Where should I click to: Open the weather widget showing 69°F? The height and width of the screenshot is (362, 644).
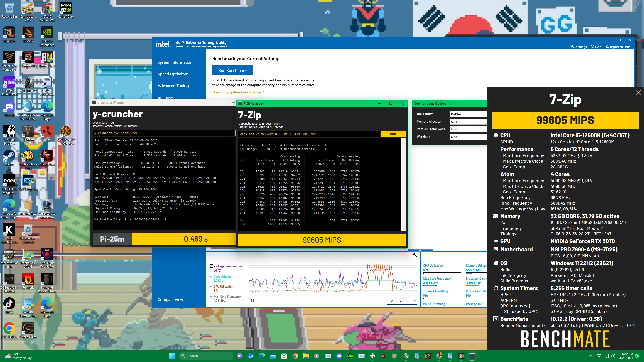pyautogui.click(x=18, y=356)
